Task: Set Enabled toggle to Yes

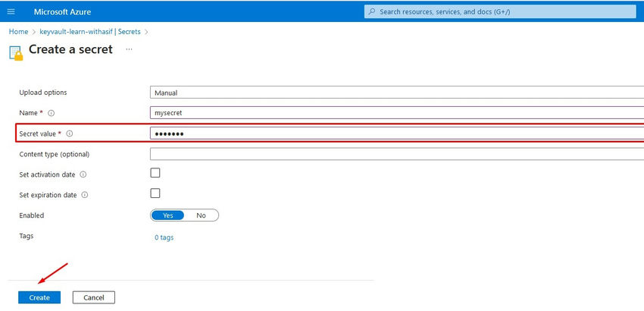Action: pyautogui.click(x=167, y=215)
